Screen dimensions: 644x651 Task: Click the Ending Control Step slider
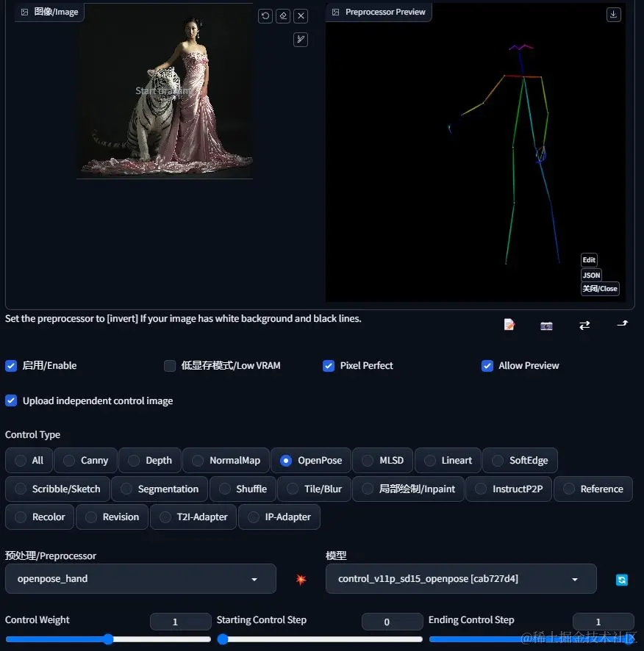532,639
